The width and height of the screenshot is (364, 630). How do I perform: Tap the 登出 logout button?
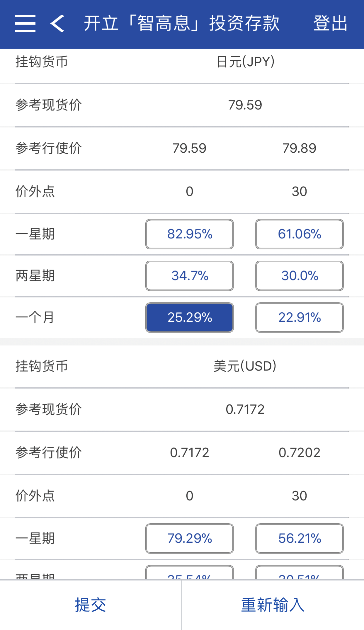click(330, 23)
